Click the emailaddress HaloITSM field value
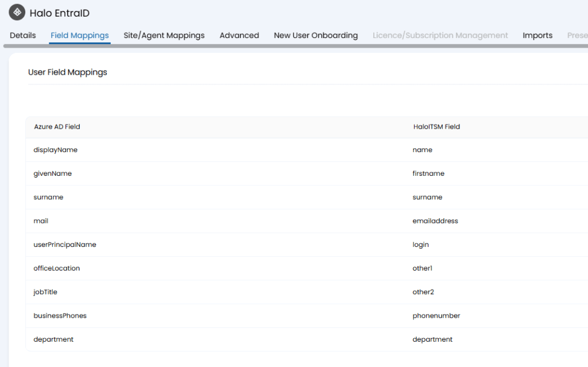The width and height of the screenshot is (588, 367). (x=435, y=221)
